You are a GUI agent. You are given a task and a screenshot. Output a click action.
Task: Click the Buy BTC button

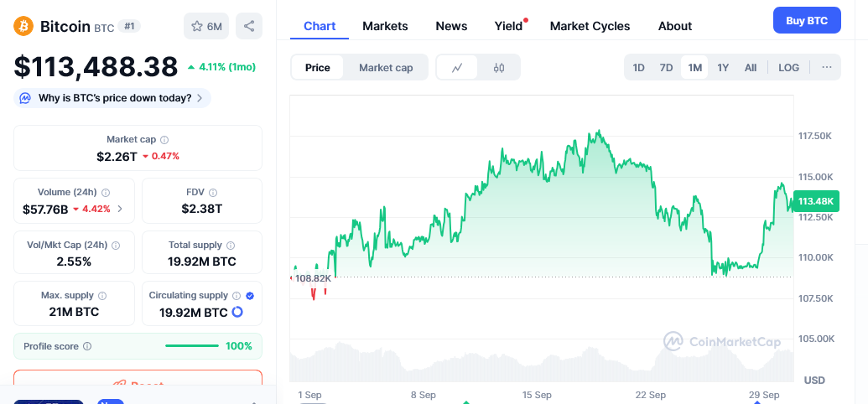[x=806, y=21]
